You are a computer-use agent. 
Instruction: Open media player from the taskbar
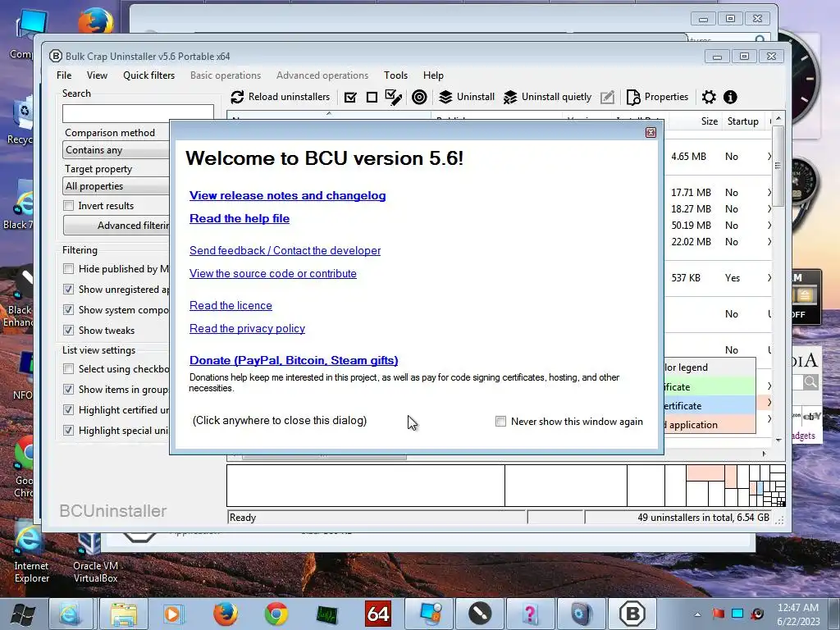pyautogui.click(x=175, y=614)
